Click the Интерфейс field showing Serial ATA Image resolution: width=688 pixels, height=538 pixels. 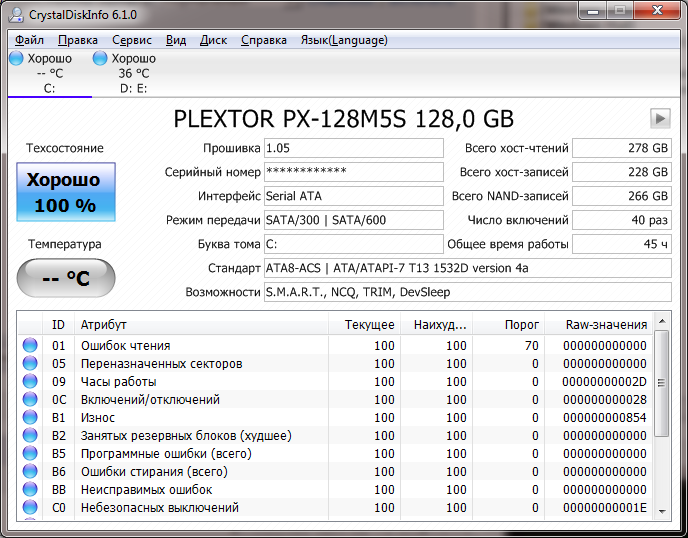[354, 196]
